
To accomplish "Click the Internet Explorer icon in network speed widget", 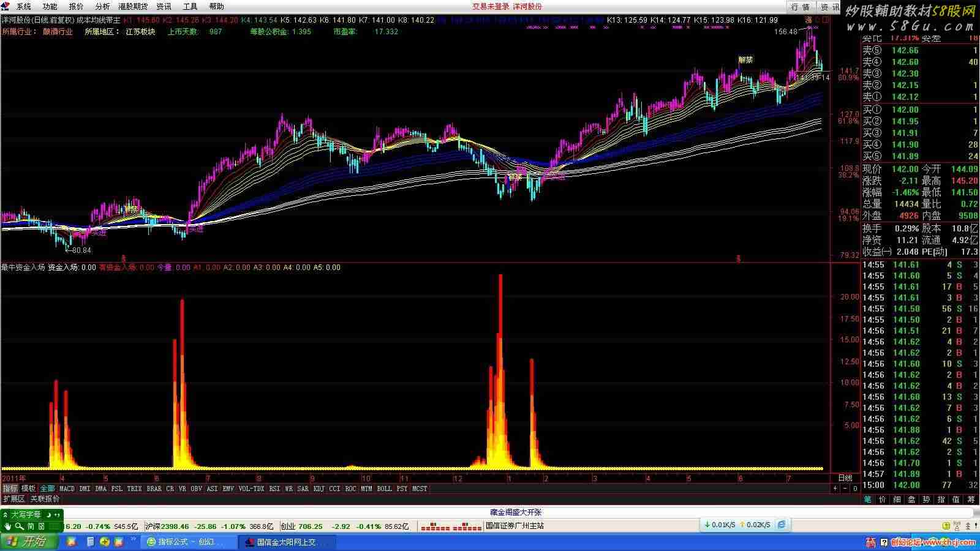I will tap(782, 525).
